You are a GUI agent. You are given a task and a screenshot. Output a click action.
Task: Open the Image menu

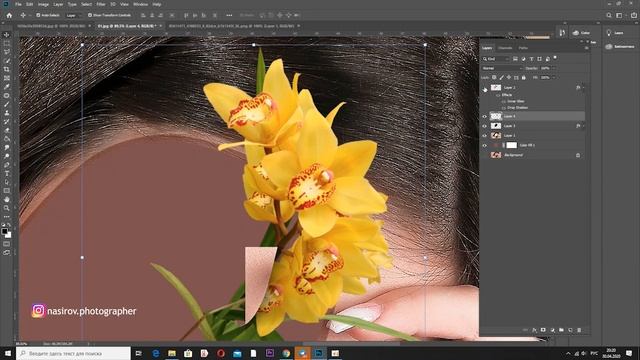click(x=43, y=4)
